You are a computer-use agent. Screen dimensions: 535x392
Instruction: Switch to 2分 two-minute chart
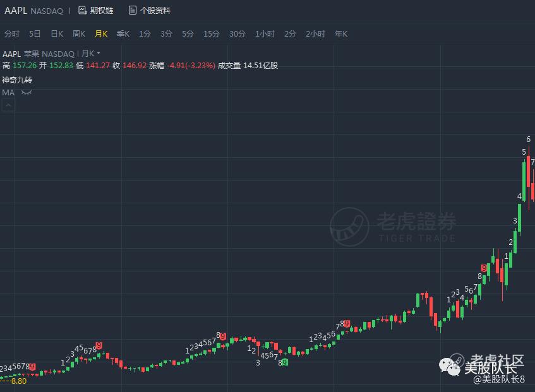290,33
